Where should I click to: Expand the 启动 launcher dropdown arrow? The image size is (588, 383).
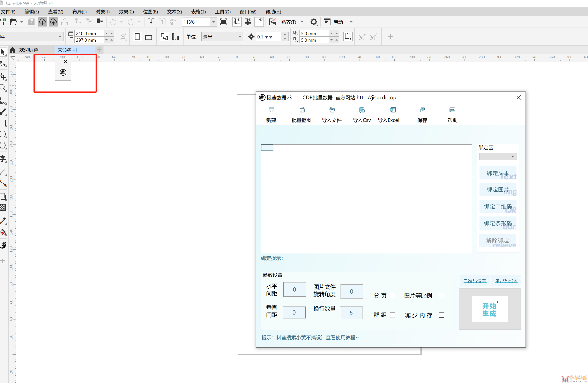tap(351, 22)
